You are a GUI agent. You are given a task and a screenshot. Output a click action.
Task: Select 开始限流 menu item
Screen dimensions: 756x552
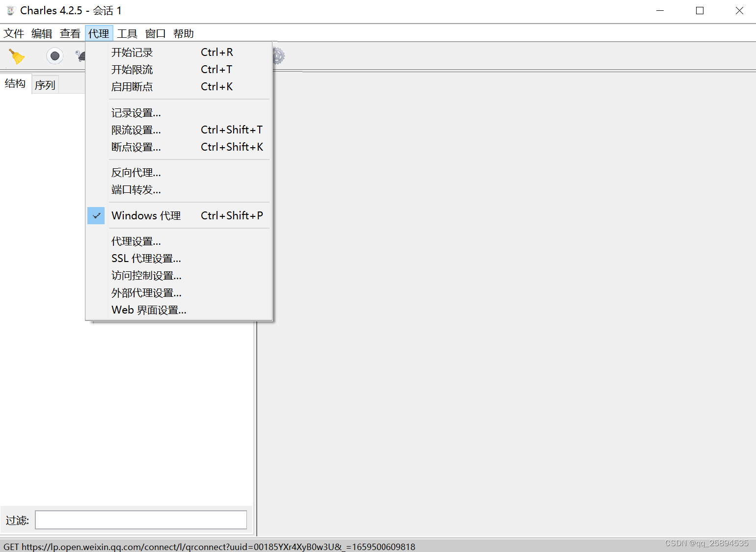coord(179,70)
